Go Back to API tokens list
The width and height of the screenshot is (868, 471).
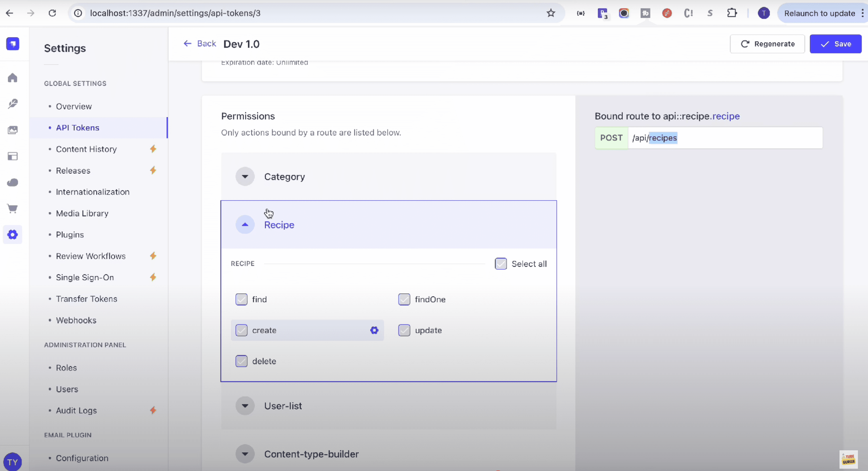(x=200, y=43)
